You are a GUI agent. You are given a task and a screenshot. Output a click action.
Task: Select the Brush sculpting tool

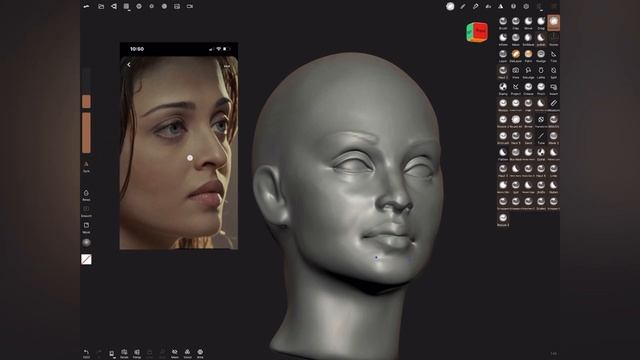click(x=503, y=23)
